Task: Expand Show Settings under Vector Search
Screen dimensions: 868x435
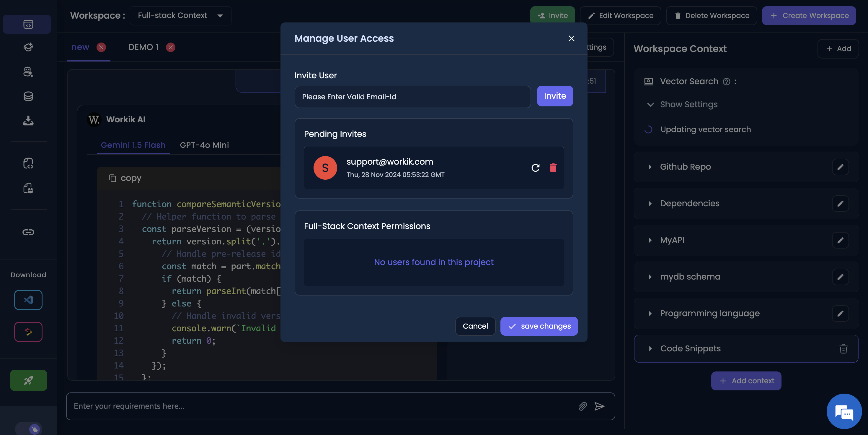Action: [682, 105]
